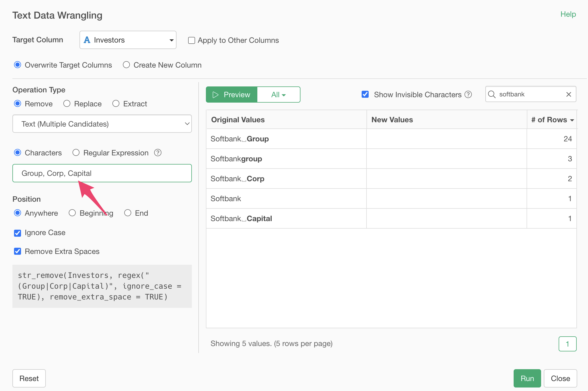This screenshot has width=588, height=391.
Task: Choose the Remove operation type
Action: [18, 104]
